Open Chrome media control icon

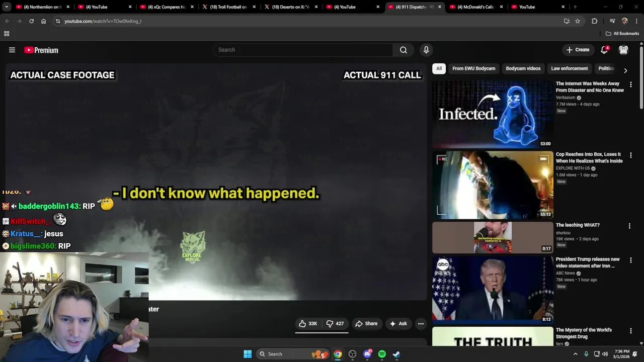pyautogui.click(x=612, y=21)
